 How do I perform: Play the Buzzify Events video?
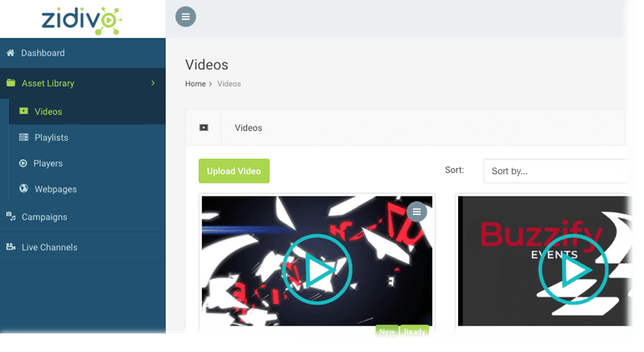572,271
